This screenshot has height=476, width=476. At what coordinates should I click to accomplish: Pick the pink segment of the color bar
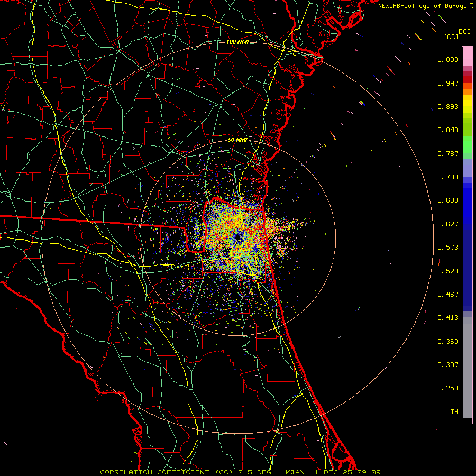467,57
